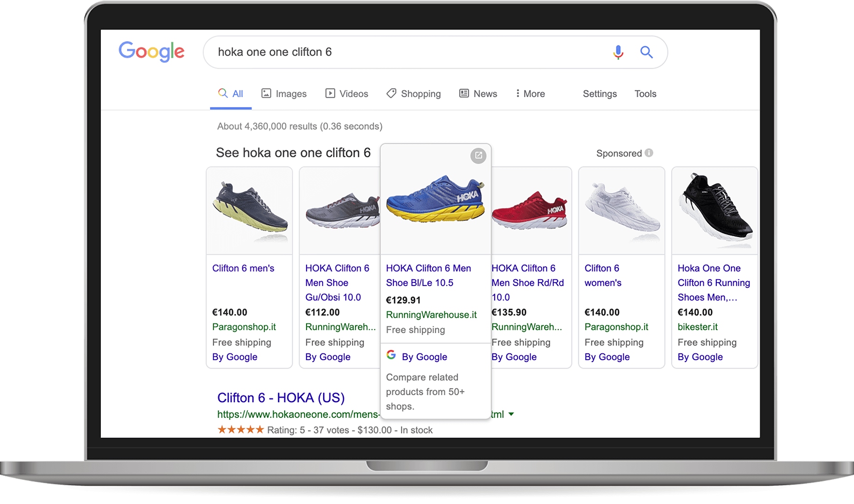Click the Google logo
Viewport: 854px width, 504px height.
click(151, 51)
